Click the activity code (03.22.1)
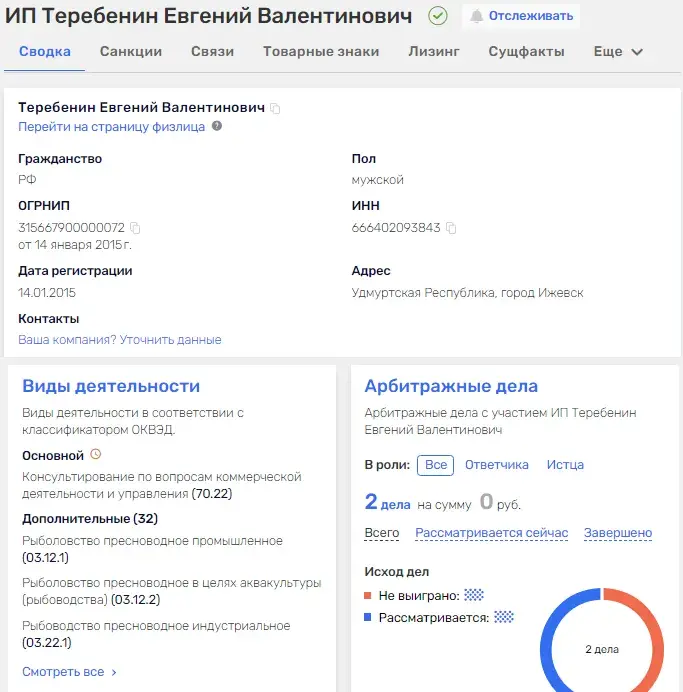The width and height of the screenshot is (683, 692). point(47,643)
